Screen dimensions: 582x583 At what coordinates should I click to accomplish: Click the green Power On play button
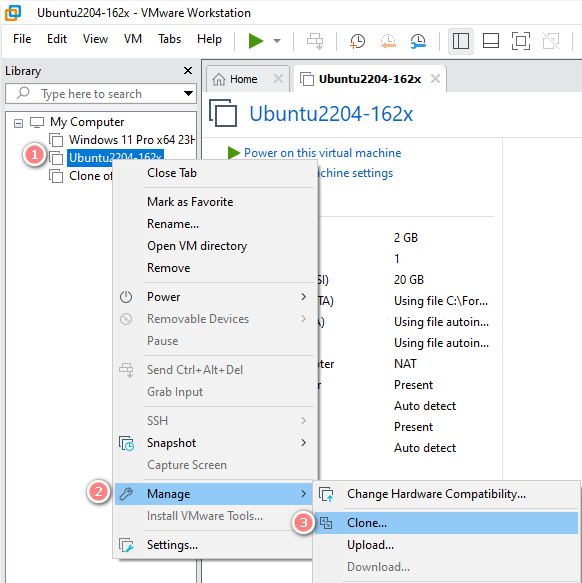[256, 41]
